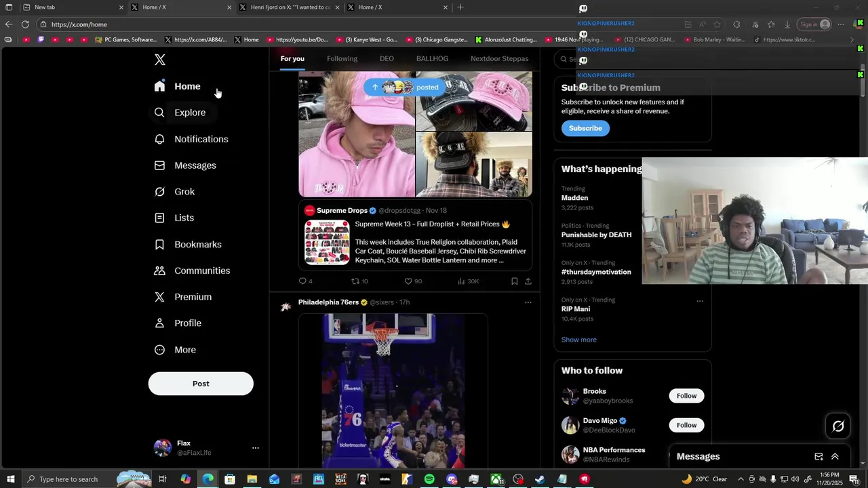This screenshot has width=868, height=488.
Task: Open options menu on Philadelphia 76ers post
Action: (x=528, y=302)
